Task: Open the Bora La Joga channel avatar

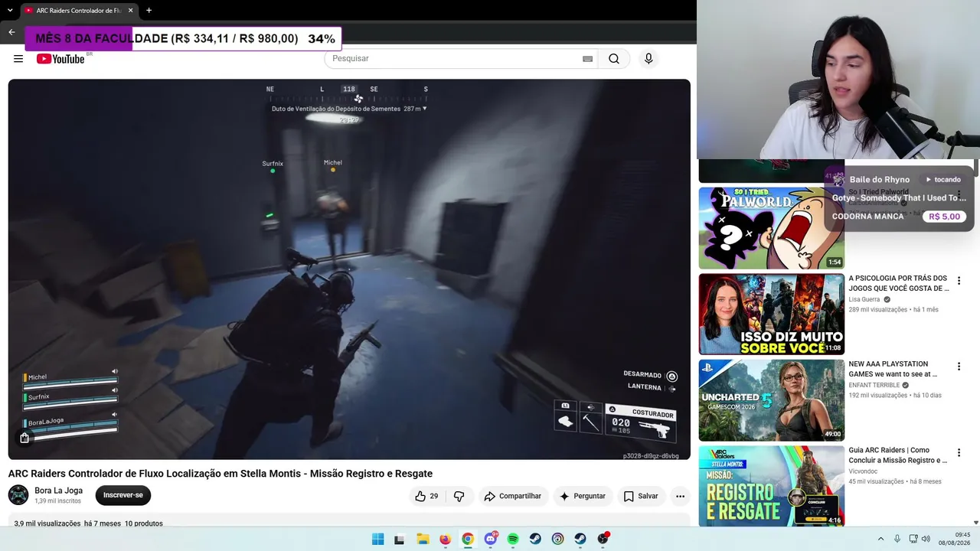Action: [x=18, y=495]
